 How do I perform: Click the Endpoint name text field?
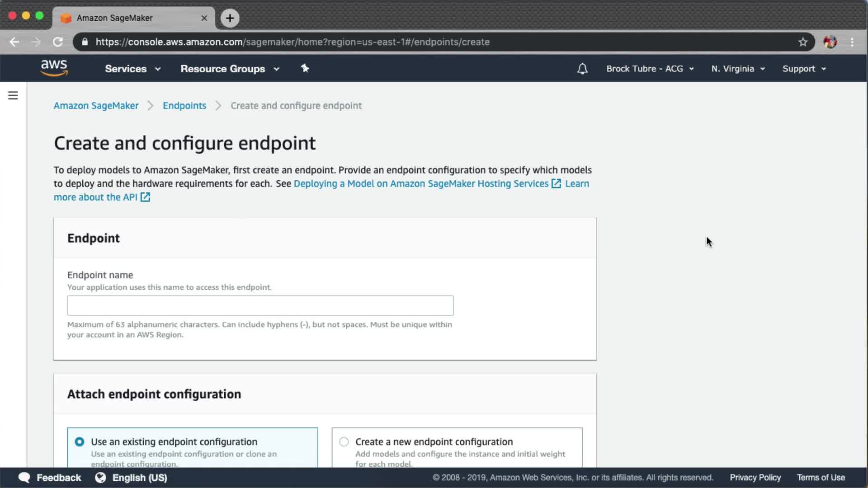pyautogui.click(x=260, y=305)
